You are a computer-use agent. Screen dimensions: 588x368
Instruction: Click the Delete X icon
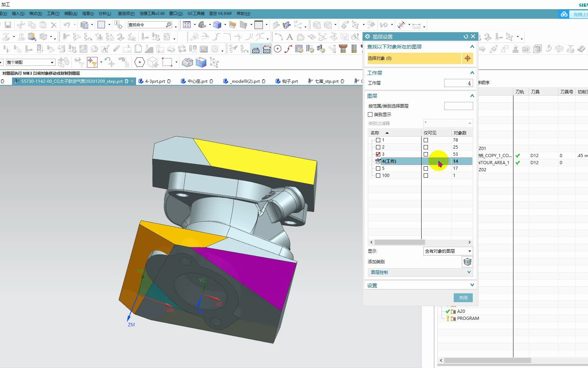(54, 25)
